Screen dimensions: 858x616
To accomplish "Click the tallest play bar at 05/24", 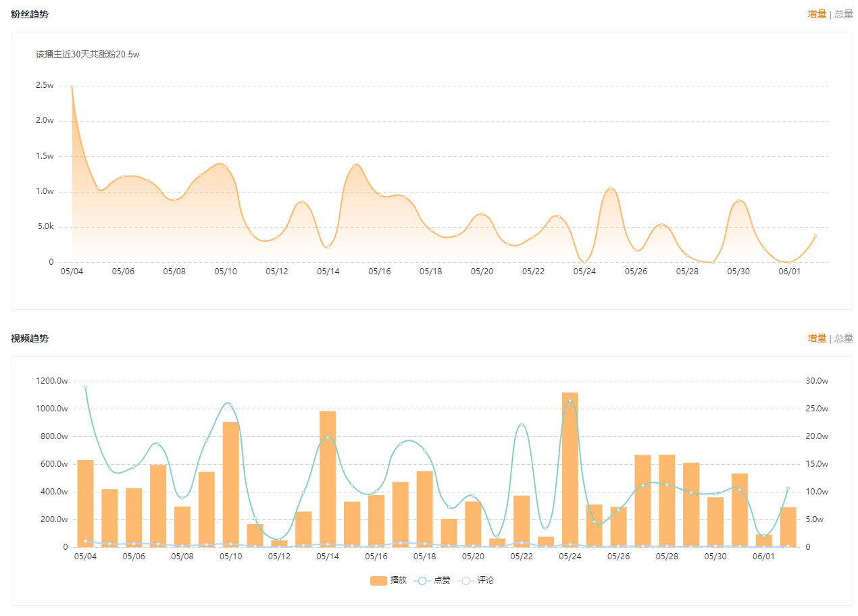I will coord(570,469).
